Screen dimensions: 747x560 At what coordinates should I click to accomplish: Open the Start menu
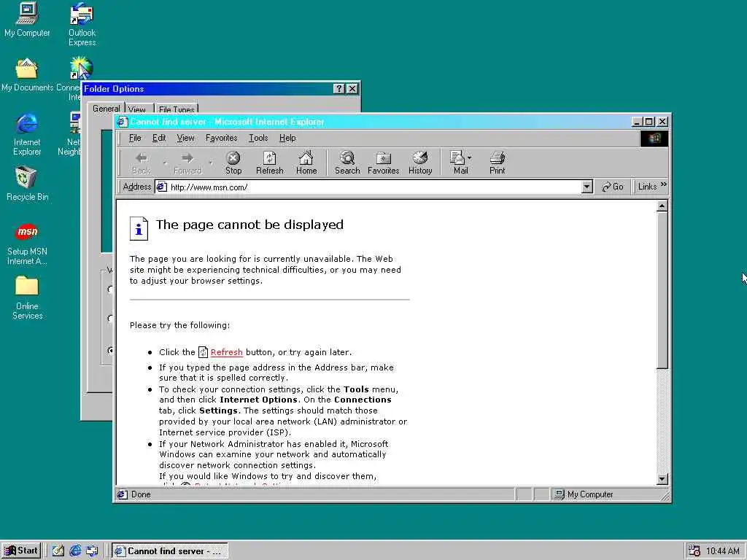tap(21, 551)
